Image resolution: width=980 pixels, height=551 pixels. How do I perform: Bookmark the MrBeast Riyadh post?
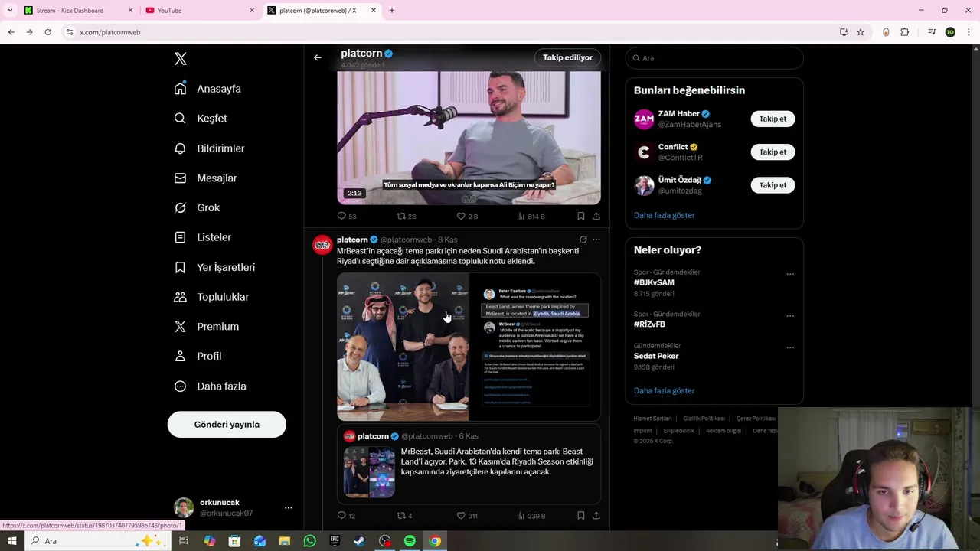pos(580,516)
